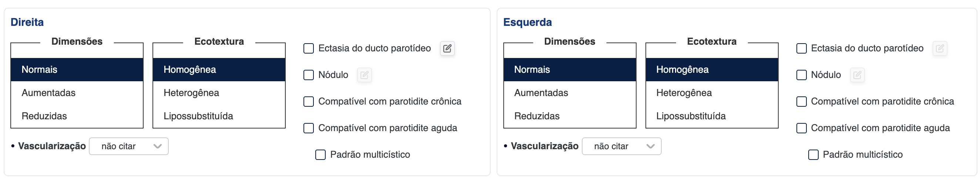Image resolution: width=980 pixels, height=178 pixels.
Task: Click edit icon beside right Nódulo
Action: point(364,75)
